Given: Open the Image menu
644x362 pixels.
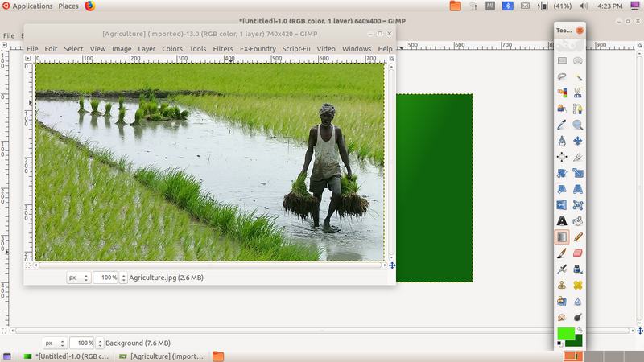Looking at the screenshot, I should click(x=122, y=49).
